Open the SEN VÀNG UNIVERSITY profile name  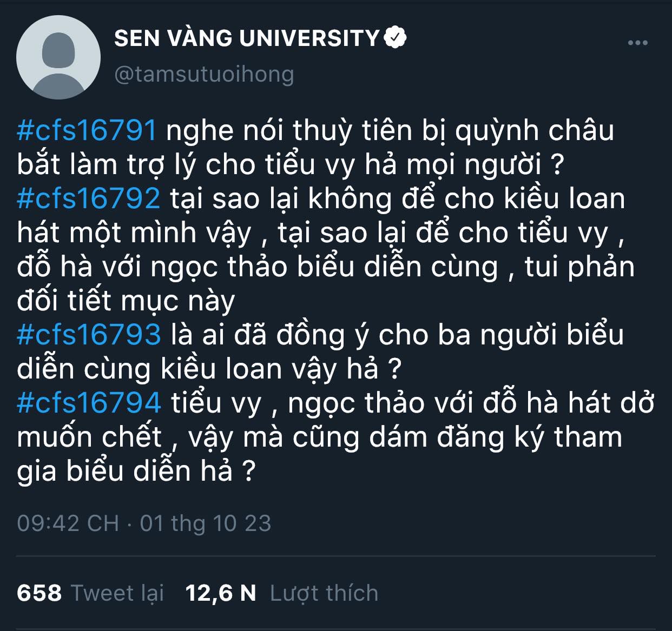pyautogui.click(x=247, y=38)
